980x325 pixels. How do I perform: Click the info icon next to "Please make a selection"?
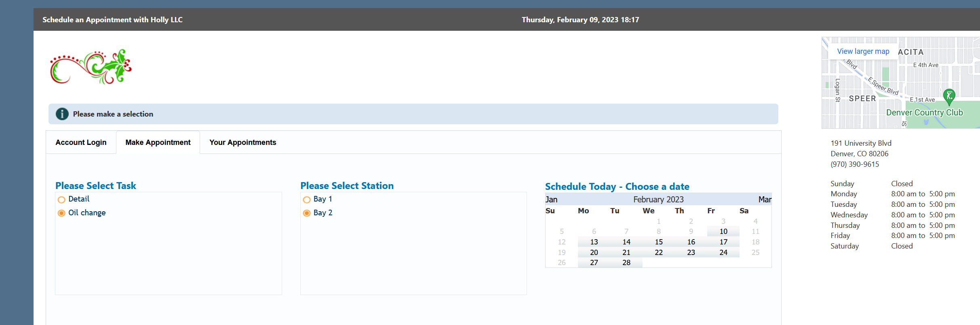tap(61, 114)
